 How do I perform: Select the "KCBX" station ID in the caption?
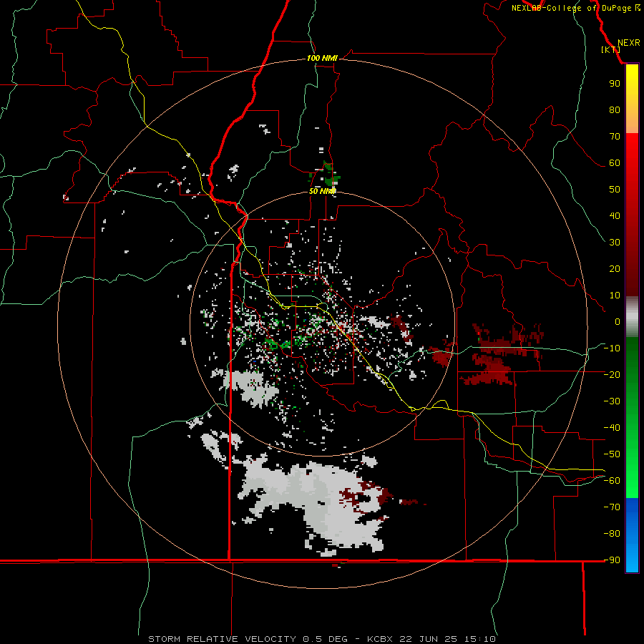coord(380,639)
